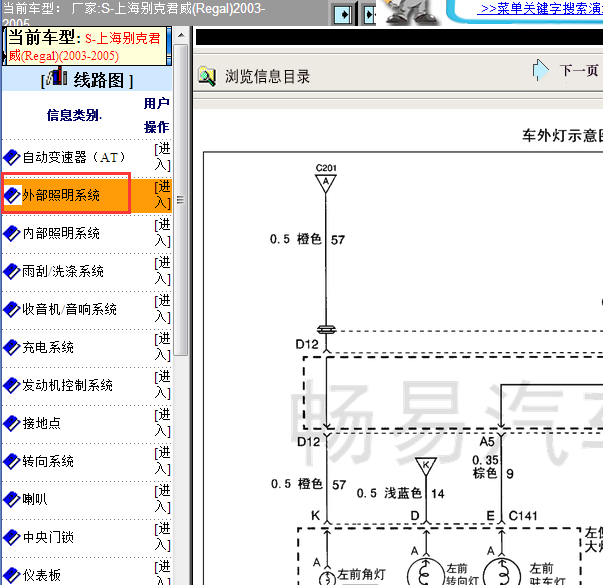603x585 pixels.
Task: Enter 充电系统 via [进入]
Action: 162,347
